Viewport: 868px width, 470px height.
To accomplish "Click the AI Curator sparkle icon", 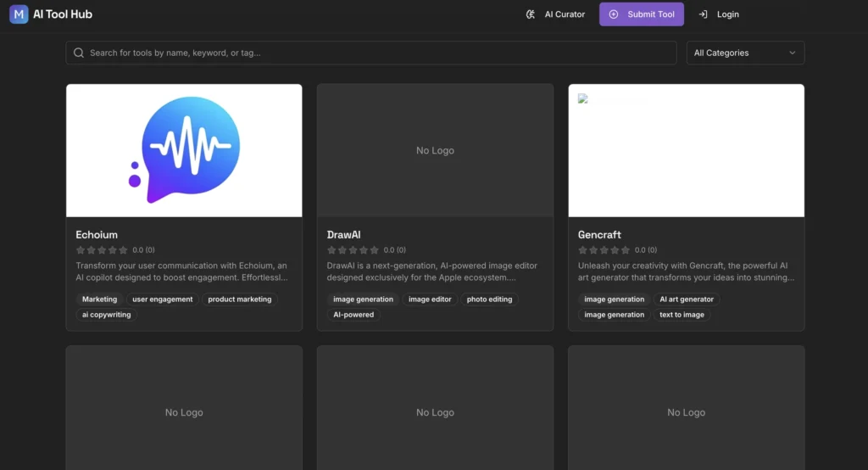I will (x=531, y=14).
